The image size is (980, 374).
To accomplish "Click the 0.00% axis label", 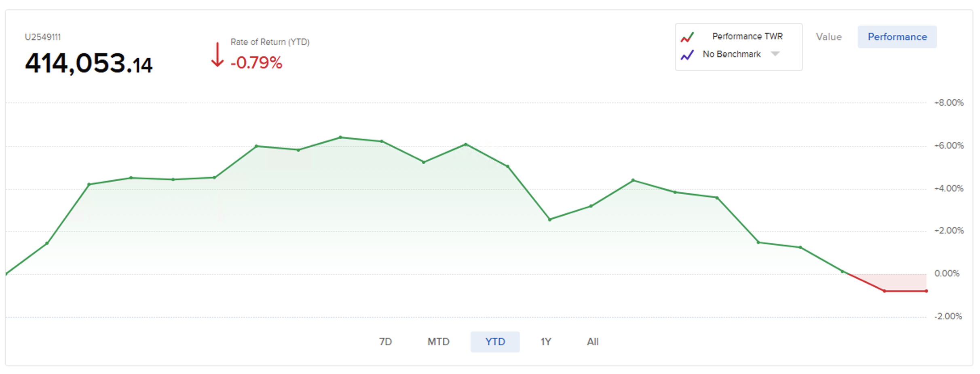I will (946, 274).
